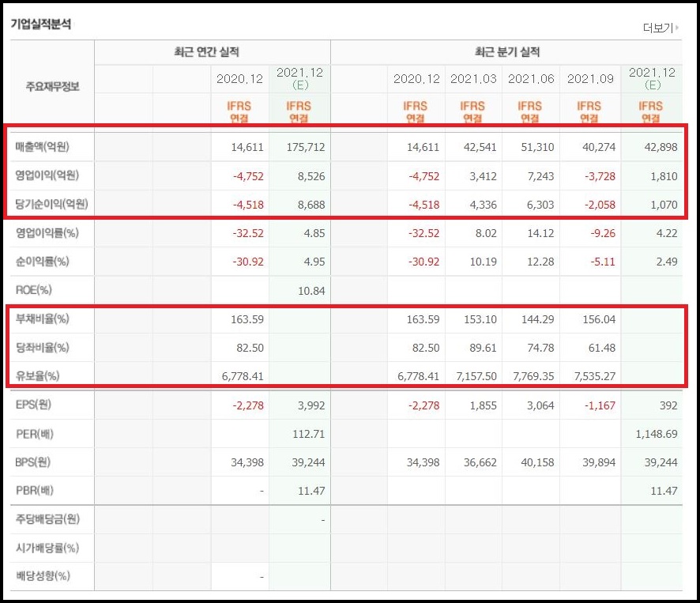Image resolution: width=700 pixels, height=603 pixels.
Task: Click the 2021.06 quarter column header
Action: 531,79
